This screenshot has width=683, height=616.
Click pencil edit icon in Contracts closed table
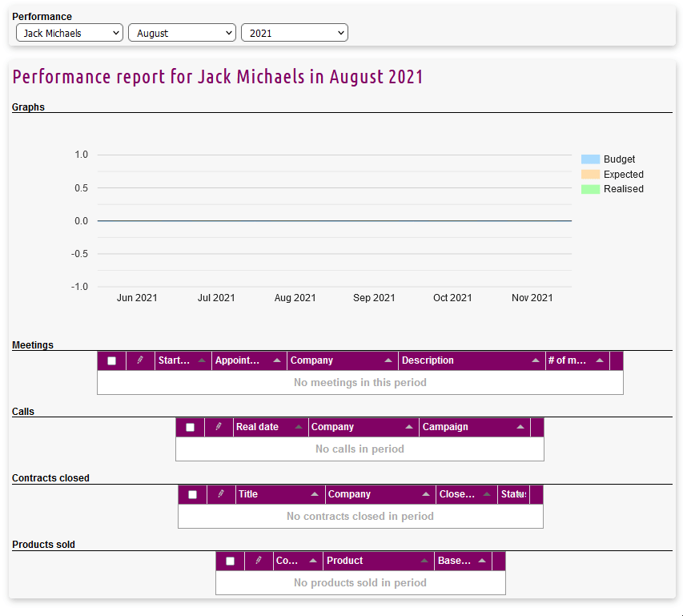pyautogui.click(x=221, y=494)
